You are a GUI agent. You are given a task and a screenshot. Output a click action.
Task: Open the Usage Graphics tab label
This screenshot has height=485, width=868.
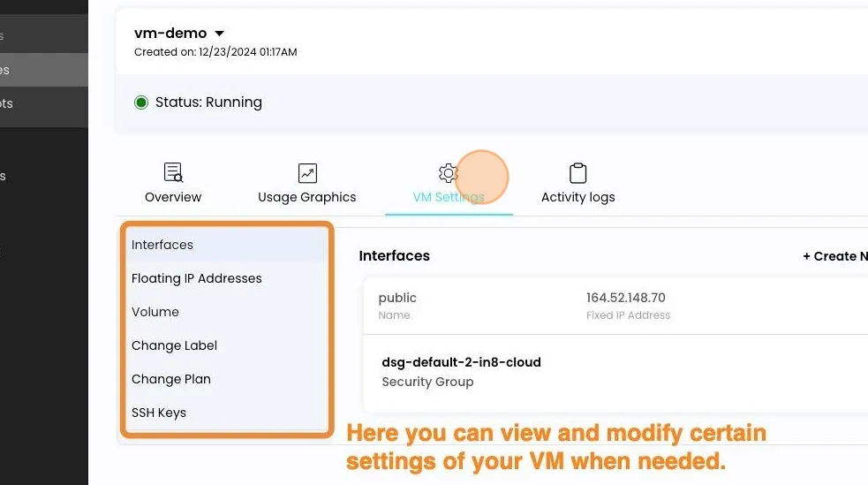click(307, 197)
